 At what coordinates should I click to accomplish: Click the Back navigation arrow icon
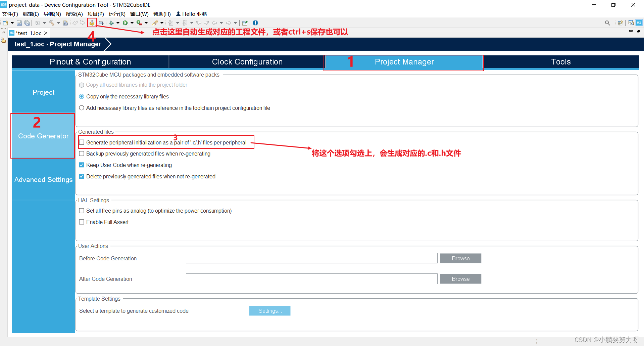pyautogui.click(x=214, y=23)
